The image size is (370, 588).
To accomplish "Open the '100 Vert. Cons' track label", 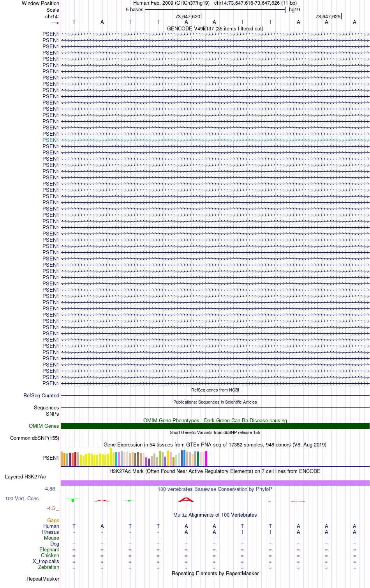I will pos(22,498).
